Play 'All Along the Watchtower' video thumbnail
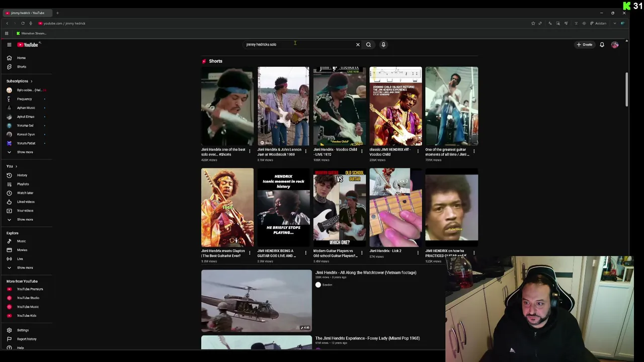The height and width of the screenshot is (362, 644). tap(257, 301)
